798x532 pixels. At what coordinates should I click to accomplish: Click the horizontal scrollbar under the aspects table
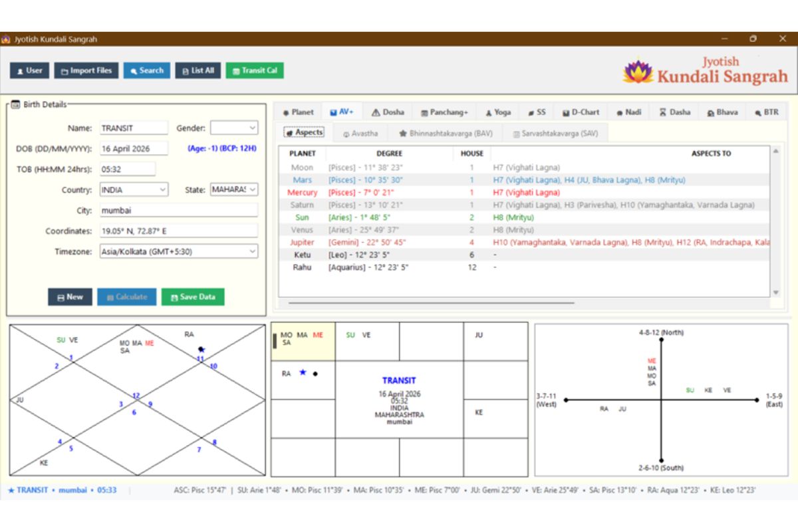click(431, 303)
